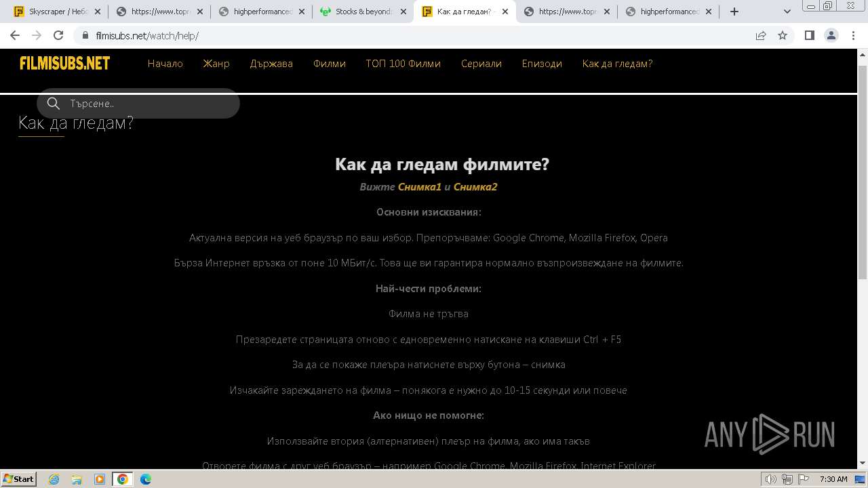
Task: Open the Как да гледам? menu item
Action: 617,64
